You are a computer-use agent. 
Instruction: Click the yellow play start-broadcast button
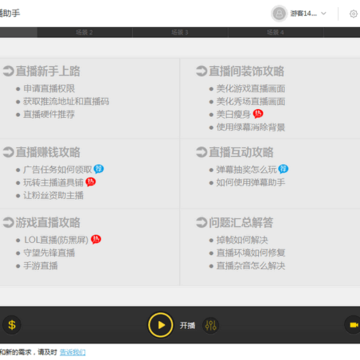[161, 325]
